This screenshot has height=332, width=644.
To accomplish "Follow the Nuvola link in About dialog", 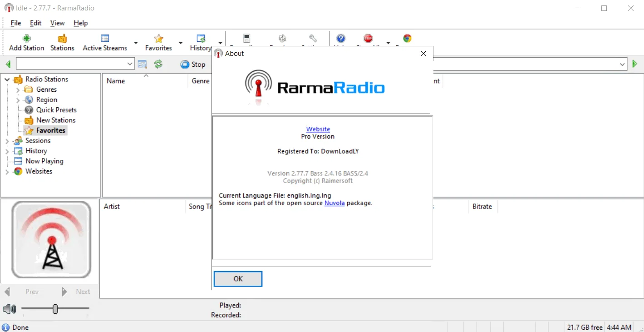I will (334, 203).
